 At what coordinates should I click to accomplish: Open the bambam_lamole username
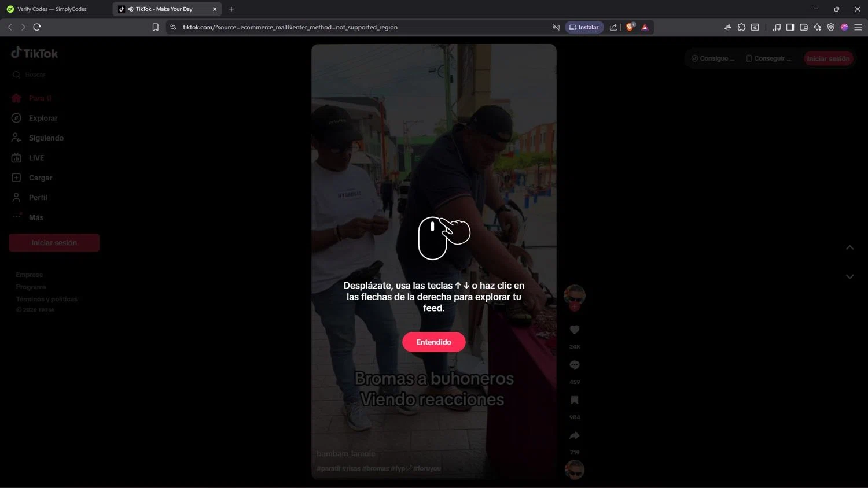tap(346, 454)
